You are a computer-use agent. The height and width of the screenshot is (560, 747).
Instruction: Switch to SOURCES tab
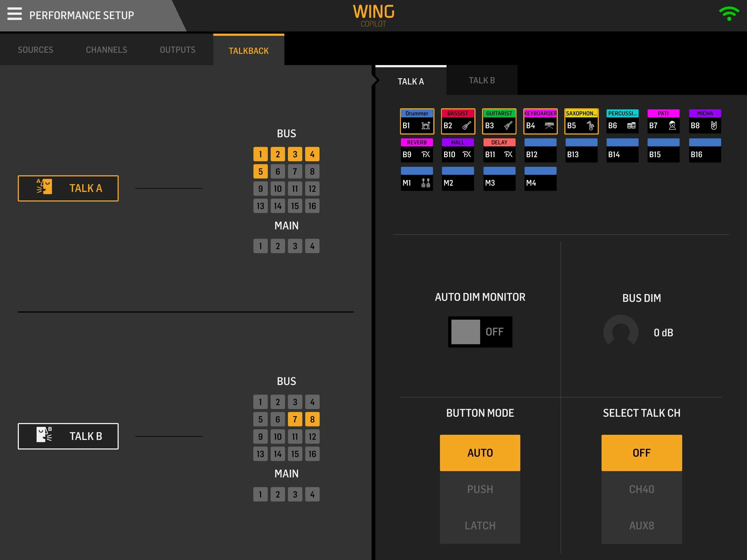pyautogui.click(x=36, y=50)
